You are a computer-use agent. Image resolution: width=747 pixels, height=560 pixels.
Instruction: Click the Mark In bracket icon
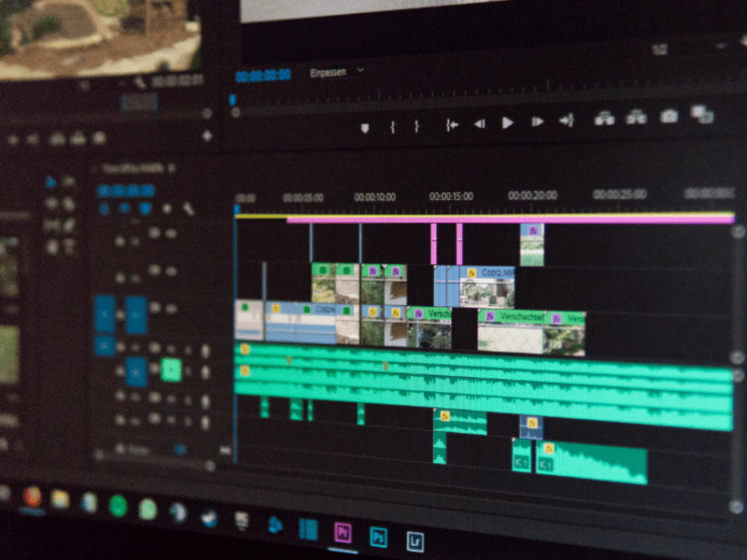point(392,126)
